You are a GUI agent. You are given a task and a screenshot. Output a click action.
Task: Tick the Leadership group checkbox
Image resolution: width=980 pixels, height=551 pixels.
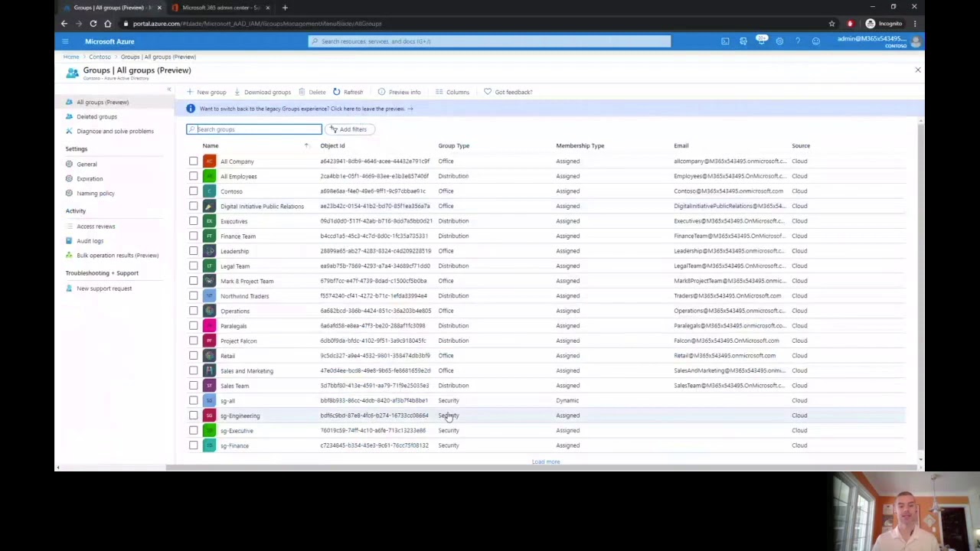pos(193,251)
